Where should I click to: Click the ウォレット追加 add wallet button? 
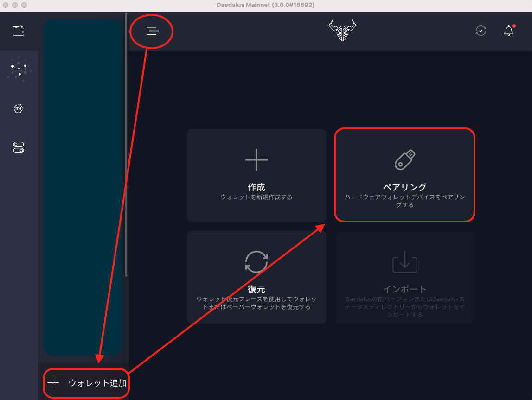[87, 383]
